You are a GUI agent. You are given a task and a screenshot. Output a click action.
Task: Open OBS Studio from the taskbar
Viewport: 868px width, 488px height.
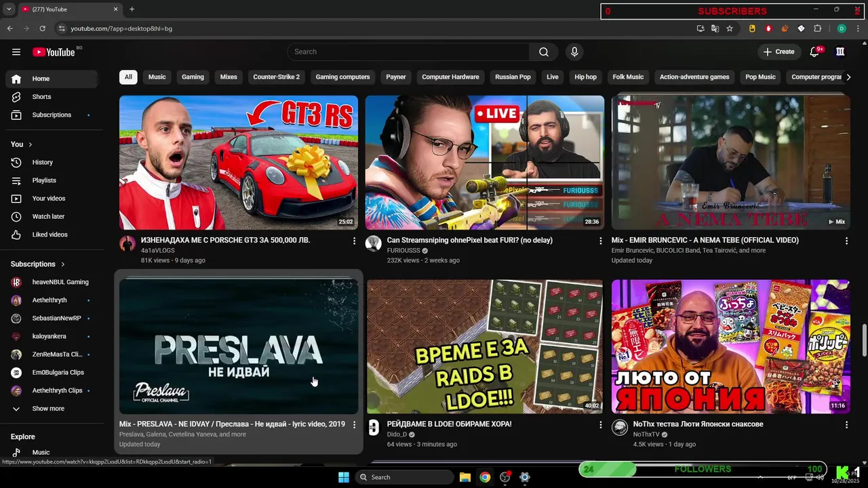point(505,477)
